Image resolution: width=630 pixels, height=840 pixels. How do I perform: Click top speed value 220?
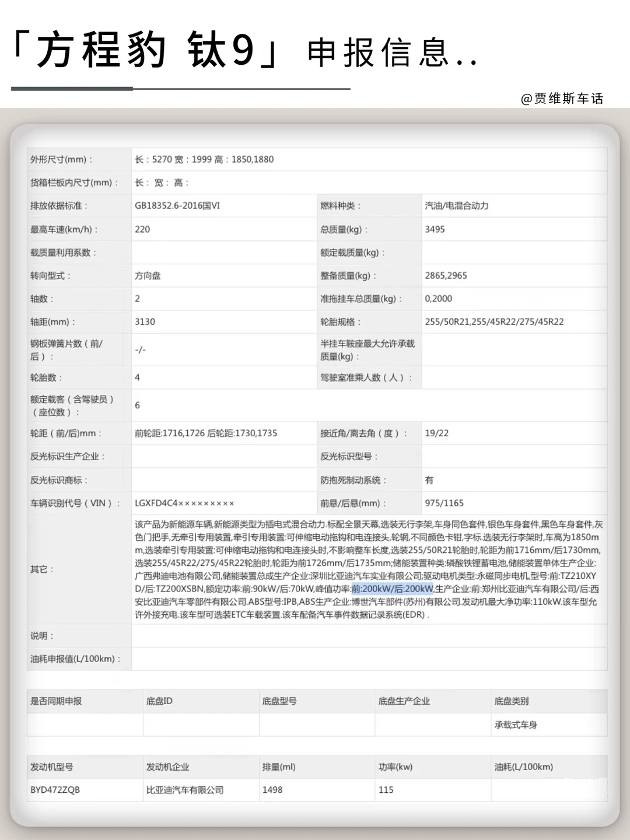(x=142, y=229)
